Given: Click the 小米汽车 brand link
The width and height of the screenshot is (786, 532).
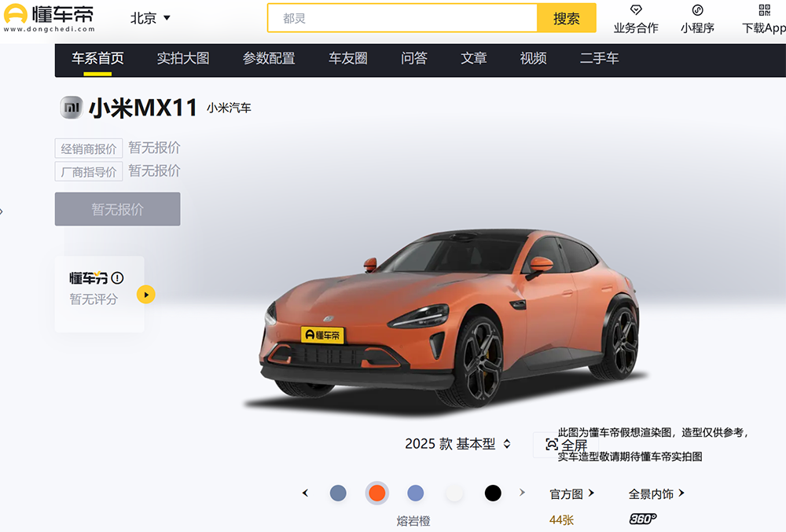Looking at the screenshot, I should 229,108.
